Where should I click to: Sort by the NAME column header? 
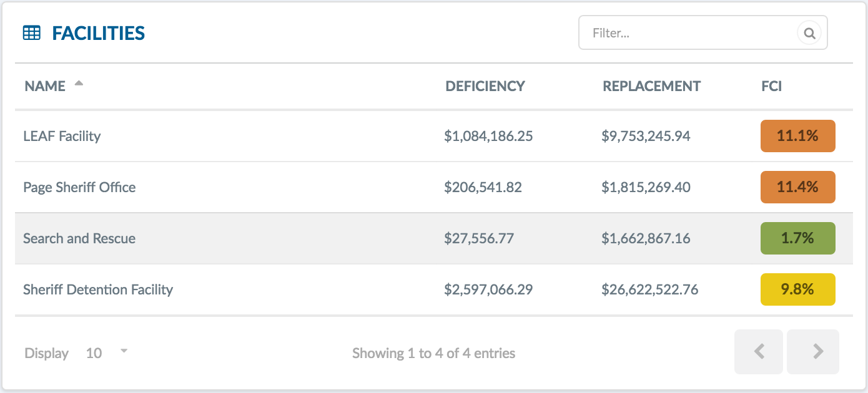(x=45, y=86)
